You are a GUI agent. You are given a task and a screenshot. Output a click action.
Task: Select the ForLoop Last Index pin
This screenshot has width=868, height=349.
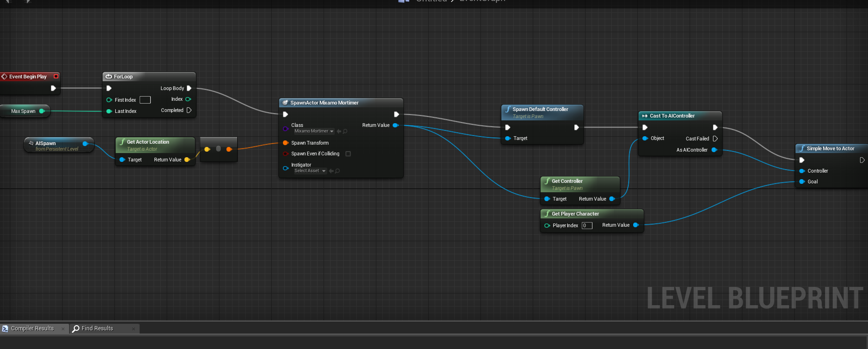click(x=109, y=111)
